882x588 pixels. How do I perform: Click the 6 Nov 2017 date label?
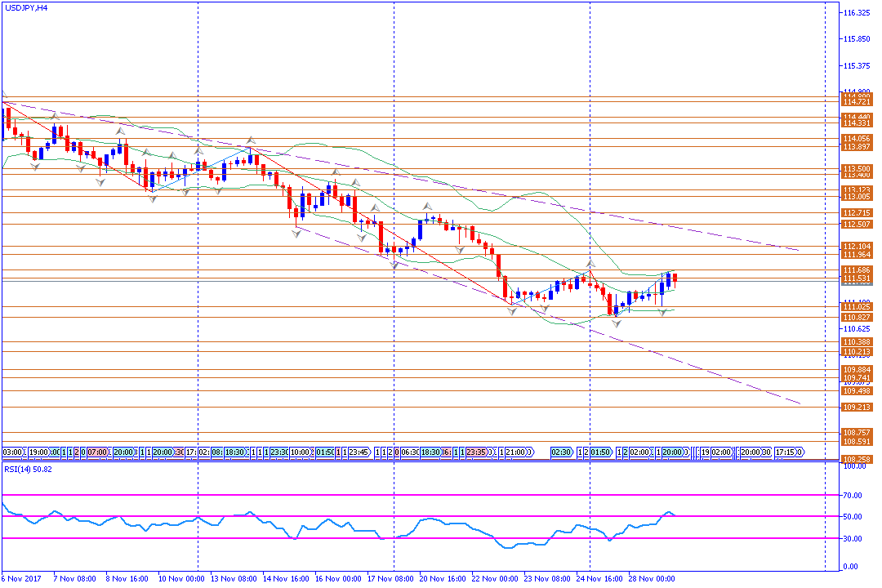click(21, 579)
